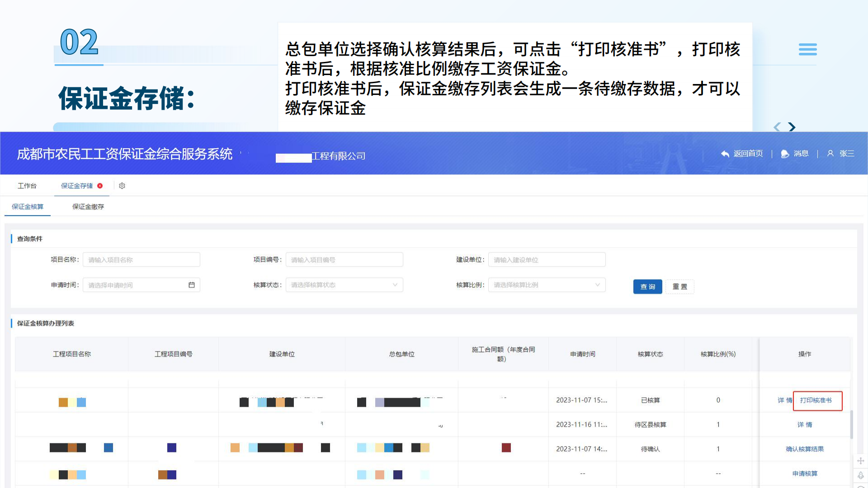Open the 消息 notification bell icon

click(784, 154)
